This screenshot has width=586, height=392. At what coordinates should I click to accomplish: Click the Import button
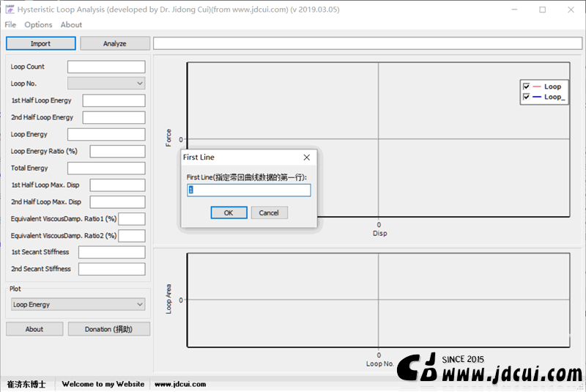click(41, 43)
